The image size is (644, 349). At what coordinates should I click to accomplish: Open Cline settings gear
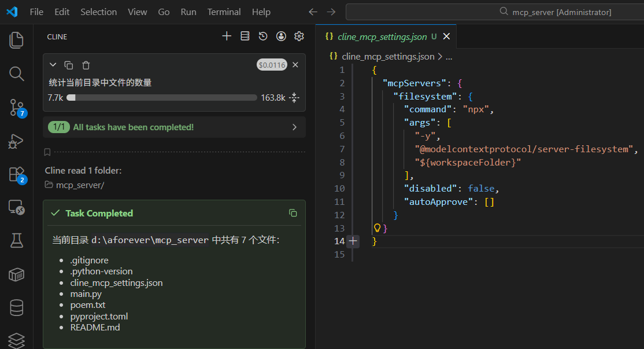299,36
